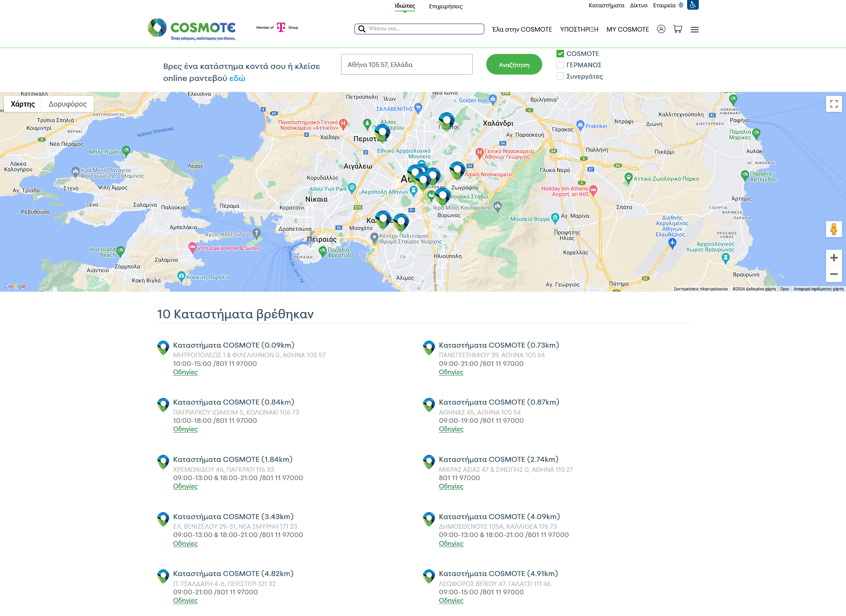
Task: Click the store pin near Λαϊκό Νοσοκομείο
Action: (457, 171)
